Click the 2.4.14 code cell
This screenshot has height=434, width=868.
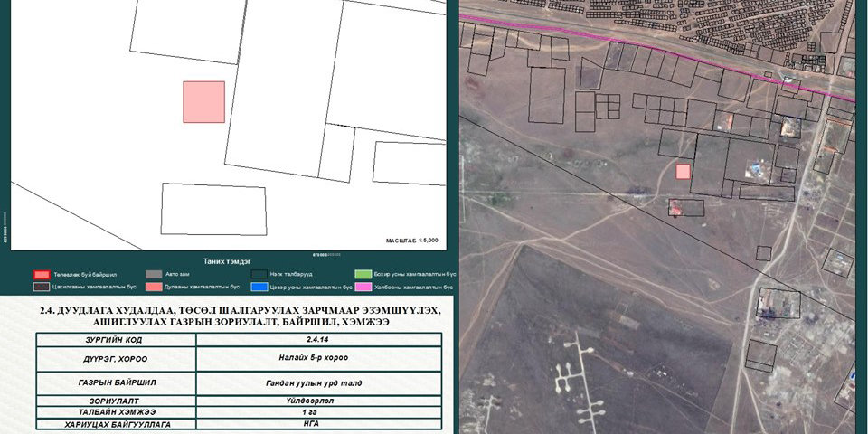point(317,339)
